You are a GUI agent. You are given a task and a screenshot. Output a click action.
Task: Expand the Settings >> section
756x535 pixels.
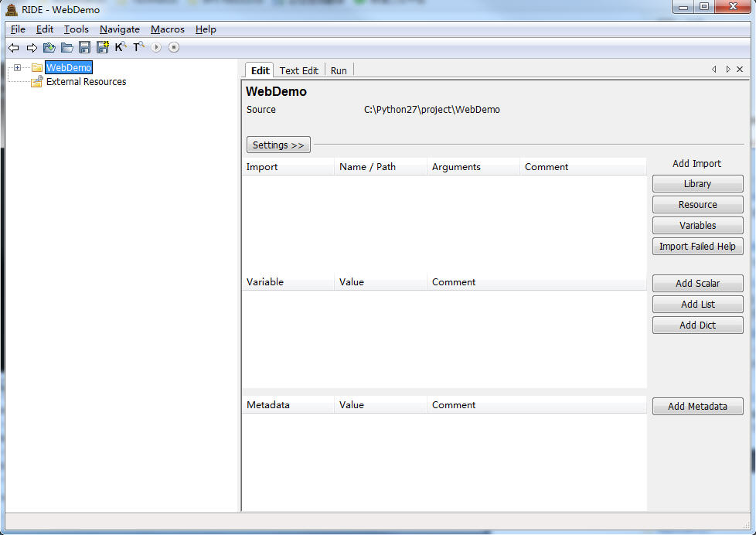278,145
